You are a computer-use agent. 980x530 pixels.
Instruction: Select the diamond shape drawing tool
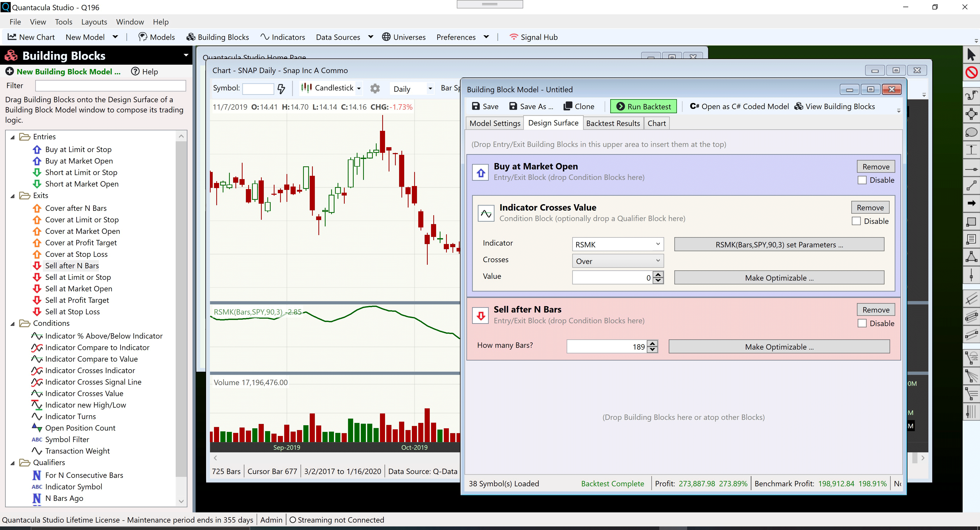click(971, 113)
